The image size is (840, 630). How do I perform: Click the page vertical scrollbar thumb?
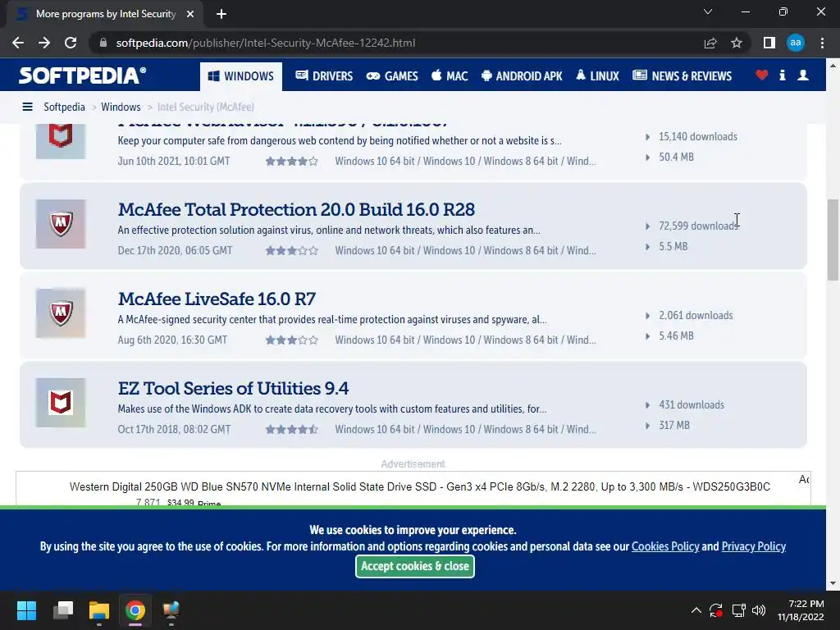click(x=833, y=240)
